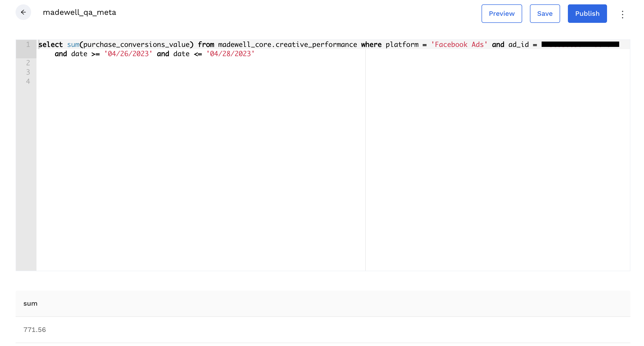Click the purchase_conversions_value column reference
This screenshot has width=644, height=346.
click(x=137, y=44)
